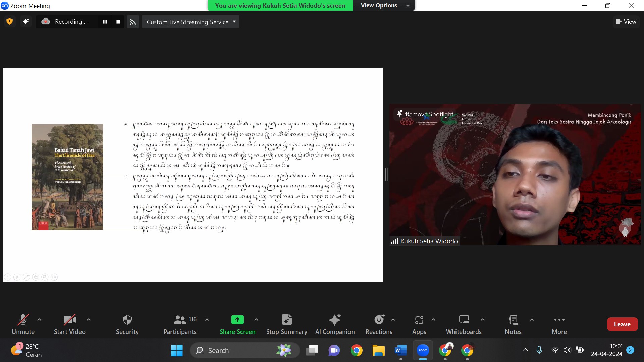The image size is (644, 362).
Task: Open the Notes icon
Action: (513, 320)
